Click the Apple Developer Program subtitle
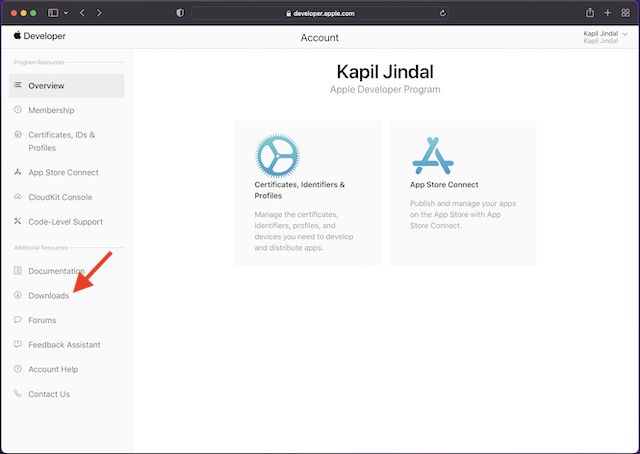This screenshot has height=454, width=640. pos(385,89)
